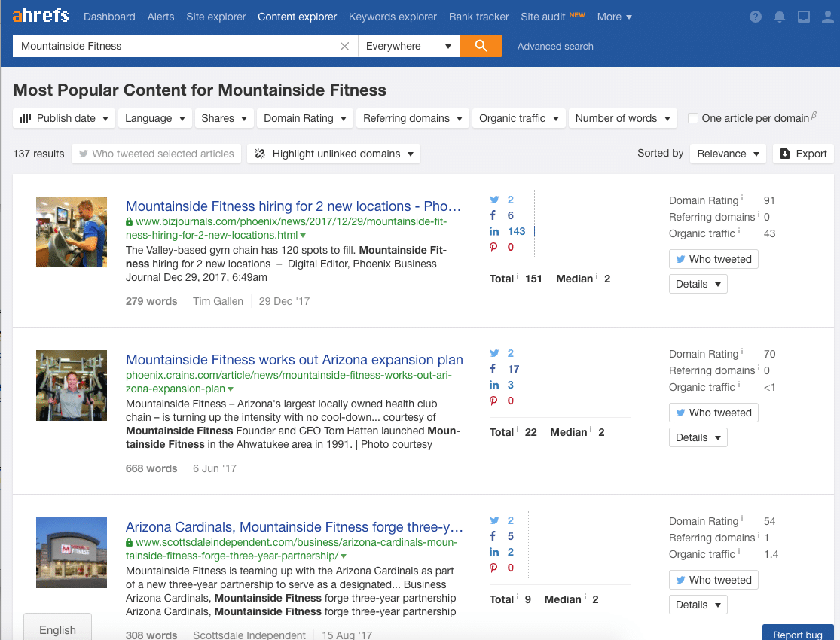The image size is (840, 640).
Task: Clear the search field with the X icon
Action: [344, 47]
